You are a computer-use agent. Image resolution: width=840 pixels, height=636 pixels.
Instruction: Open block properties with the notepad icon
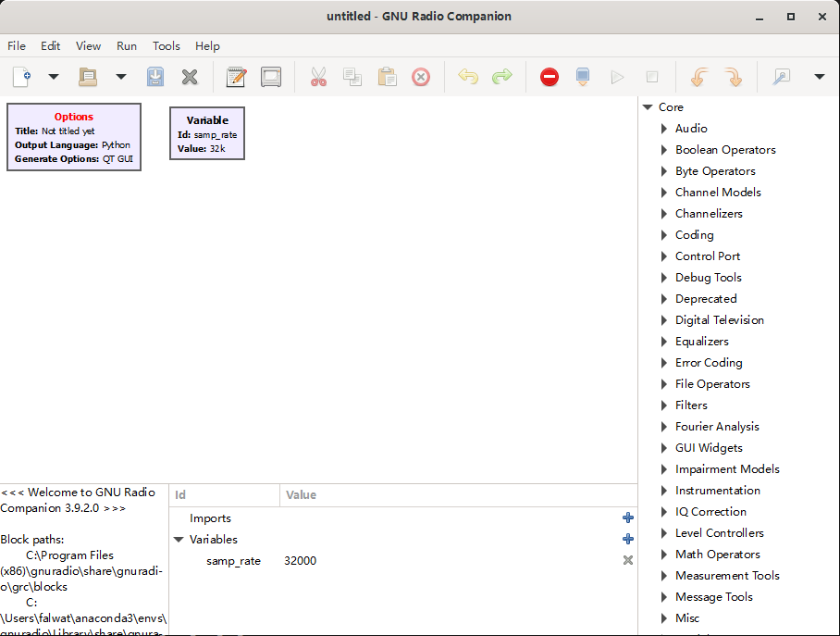click(236, 77)
